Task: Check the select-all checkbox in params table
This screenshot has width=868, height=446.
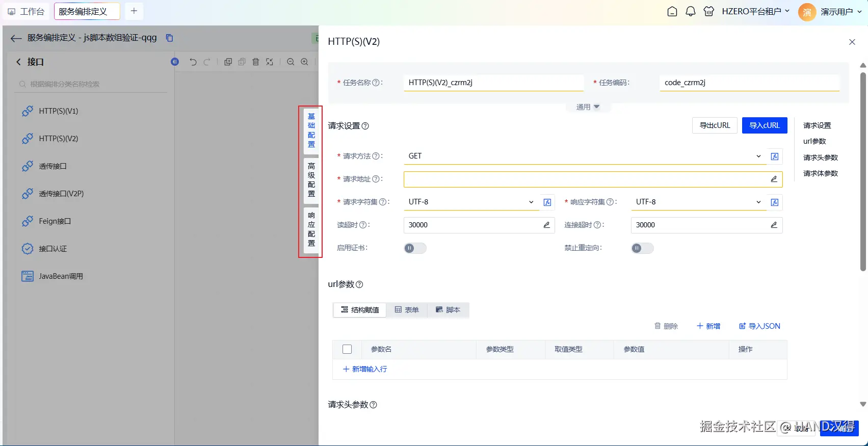Action: [347, 349]
